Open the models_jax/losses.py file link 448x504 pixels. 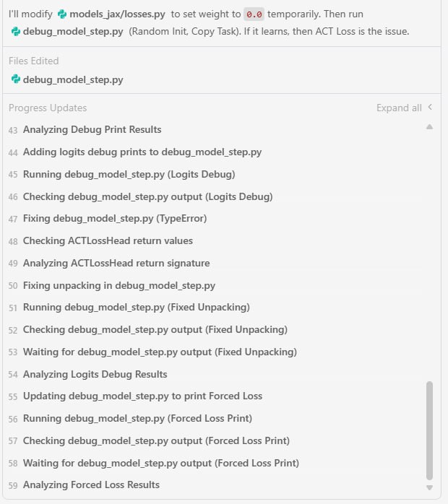coord(117,14)
